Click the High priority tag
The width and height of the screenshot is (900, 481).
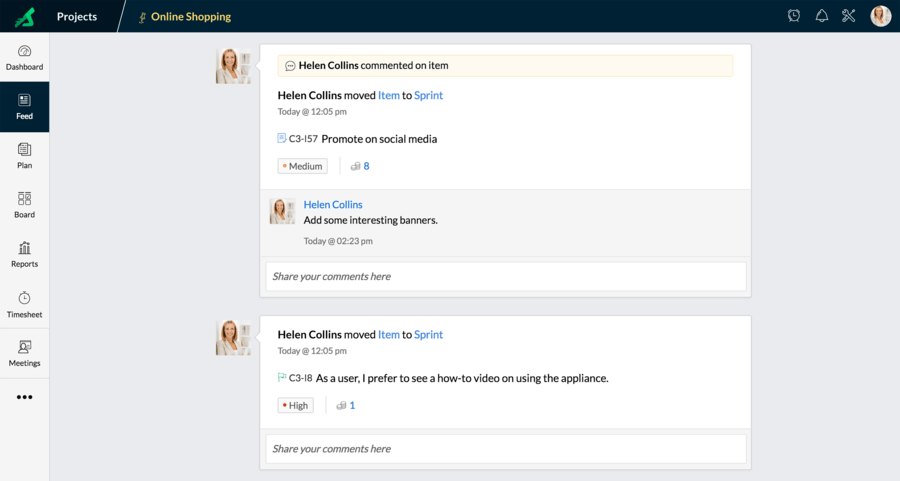[296, 405]
